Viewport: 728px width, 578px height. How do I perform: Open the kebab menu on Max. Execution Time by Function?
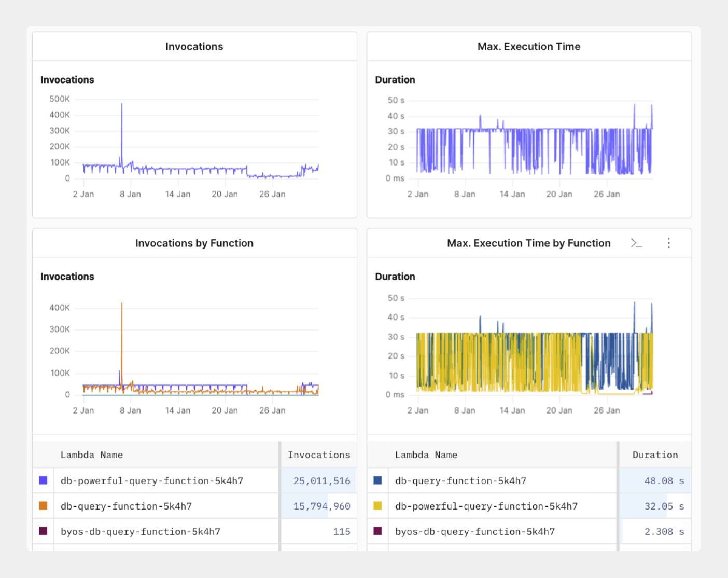[669, 243]
